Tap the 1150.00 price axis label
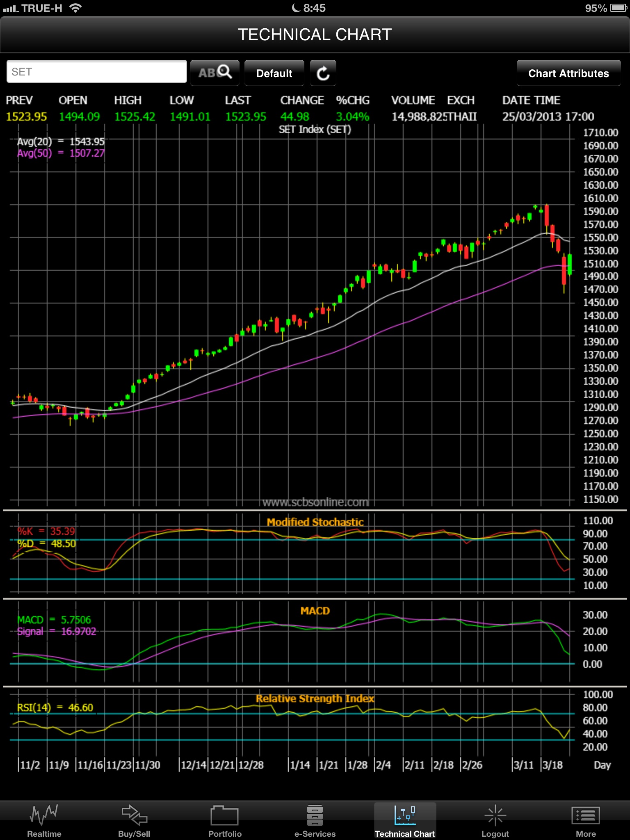Viewport: 630px width, 840px height. click(600, 499)
